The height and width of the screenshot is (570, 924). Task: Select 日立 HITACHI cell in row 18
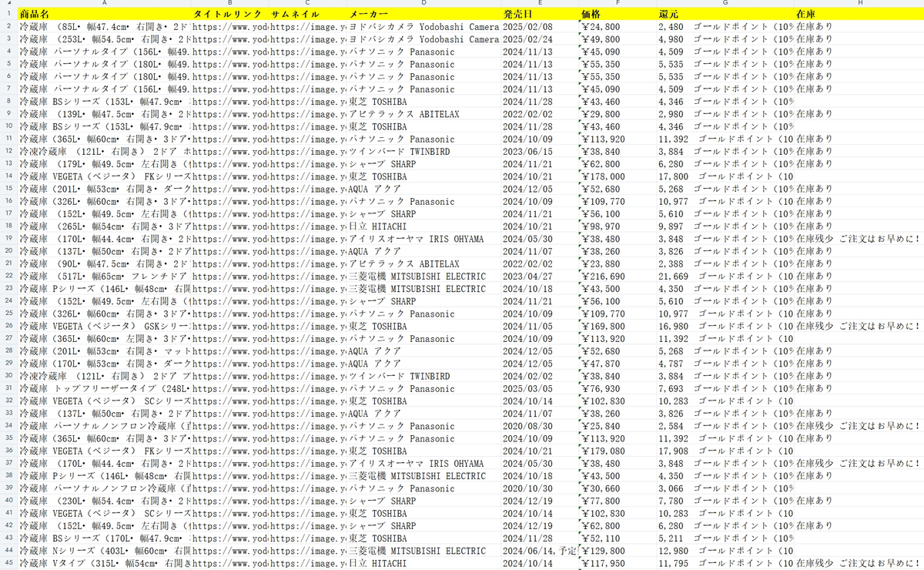(423, 226)
